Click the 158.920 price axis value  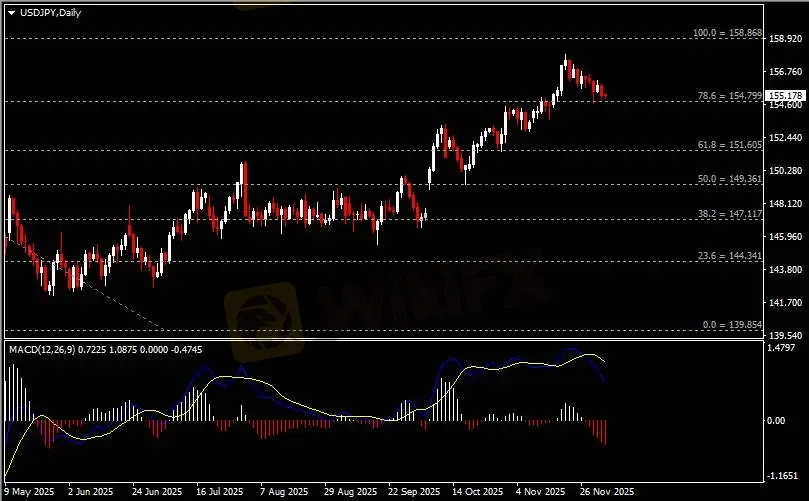(x=786, y=39)
